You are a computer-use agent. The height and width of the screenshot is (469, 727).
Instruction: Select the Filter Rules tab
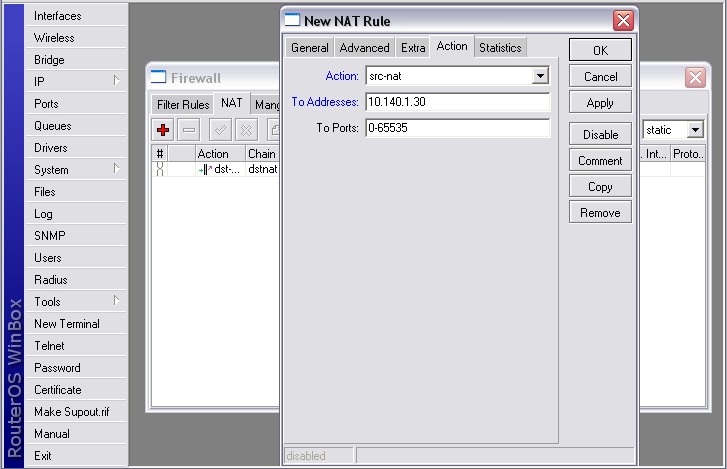pos(182,104)
